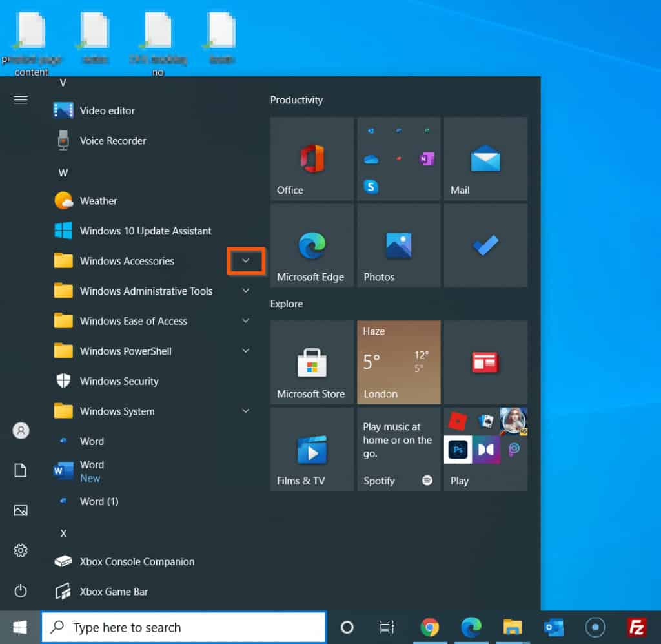This screenshot has height=644, width=661.
Task: Open Skype in the Office apps tile
Action: tap(371, 187)
